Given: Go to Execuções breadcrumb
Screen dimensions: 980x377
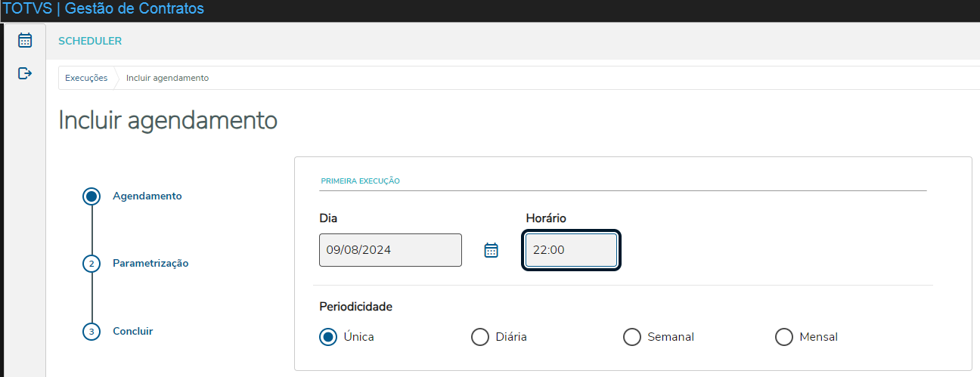Looking at the screenshot, I should click(86, 78).
